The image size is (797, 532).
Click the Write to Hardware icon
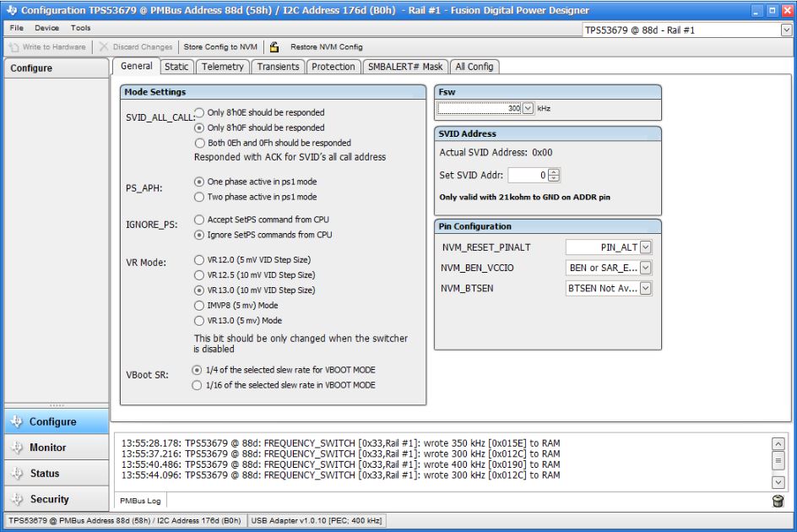tap(14, 46)
